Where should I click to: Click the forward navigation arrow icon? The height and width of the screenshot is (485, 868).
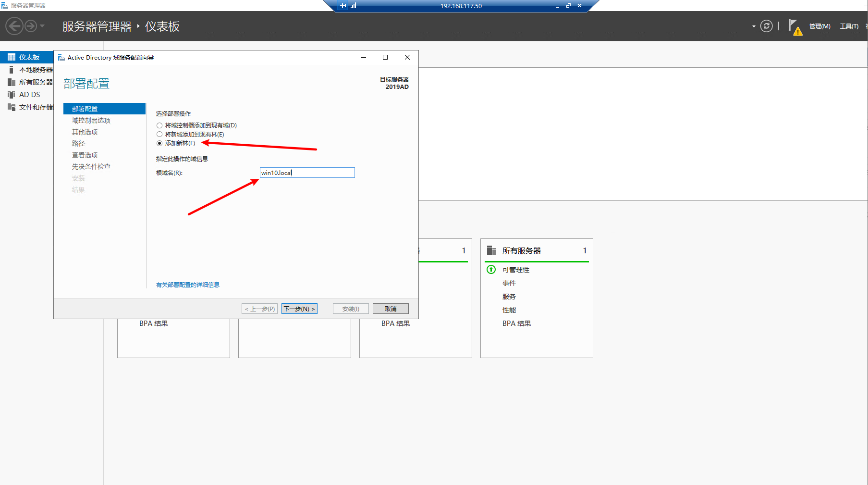point(31,26)
